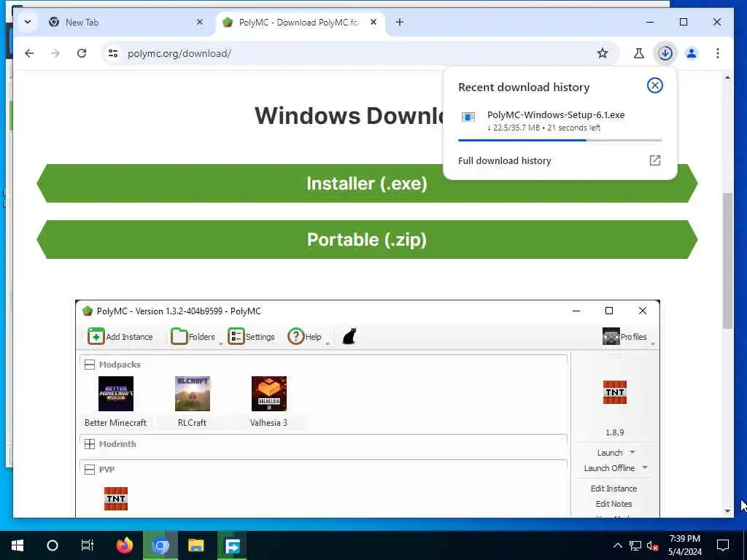
Task: Open the muted volume tray icon
Action: [652, 545]
